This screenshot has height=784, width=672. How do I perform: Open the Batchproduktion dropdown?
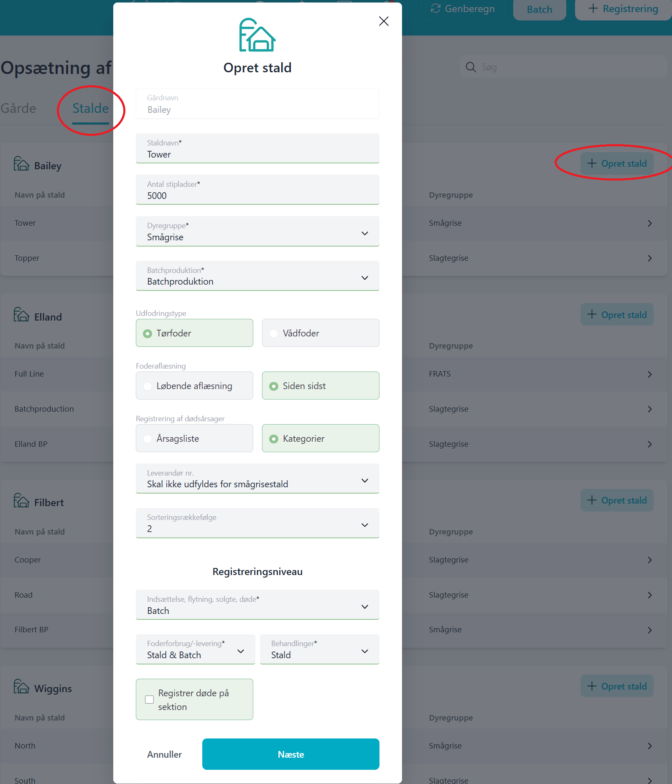coord(257,276)
